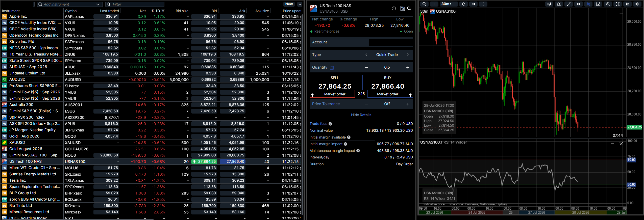Viewport: 644px width, 220px height.
Task: Collapse the main price chart panel dash
Action: [621, 14]
